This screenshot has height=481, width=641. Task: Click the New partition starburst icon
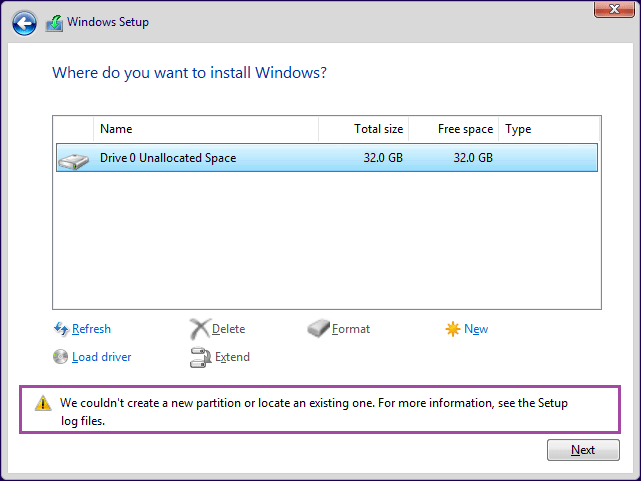coord(452,329)
